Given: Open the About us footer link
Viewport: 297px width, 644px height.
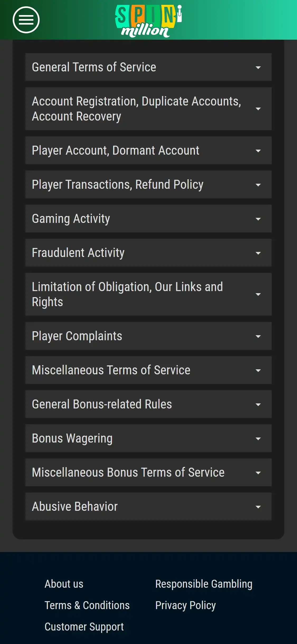Looking at the screenshot, I should click(64, 584).
